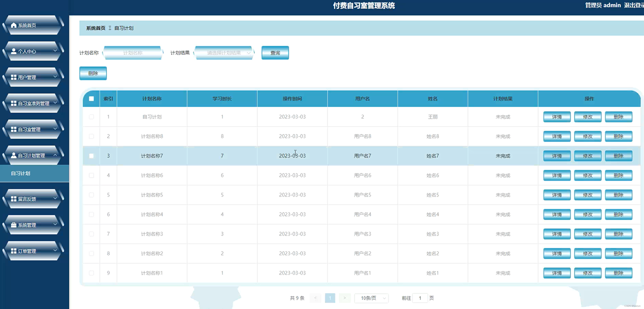Check the box for row 计划名称3
Viewport: 644px width, 309px height.
pyautogui.click(x=92, y=234)
